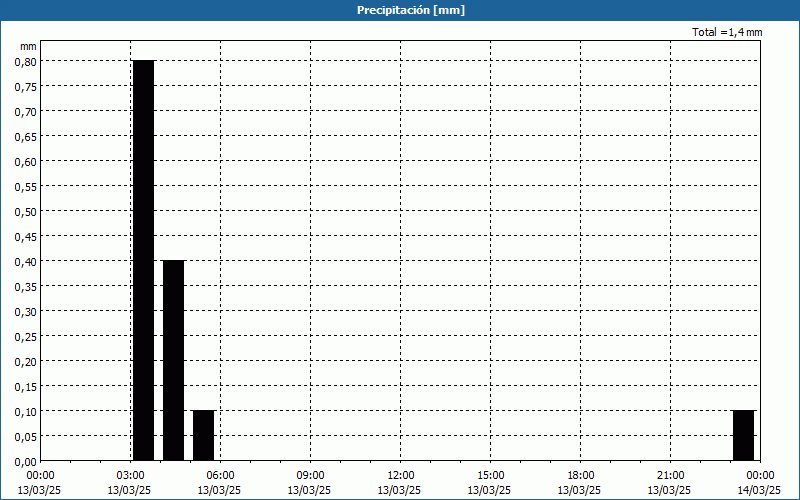Click the mm unit label above the y-axis
This screenshot has width=800, height=500.
28,46
